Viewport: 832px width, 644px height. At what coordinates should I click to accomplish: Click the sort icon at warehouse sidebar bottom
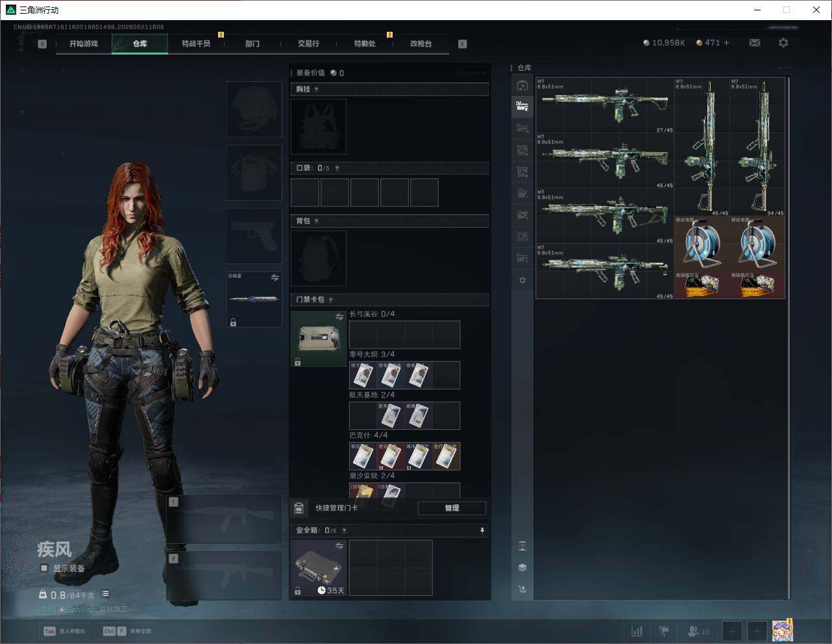(x=522, y=589)
